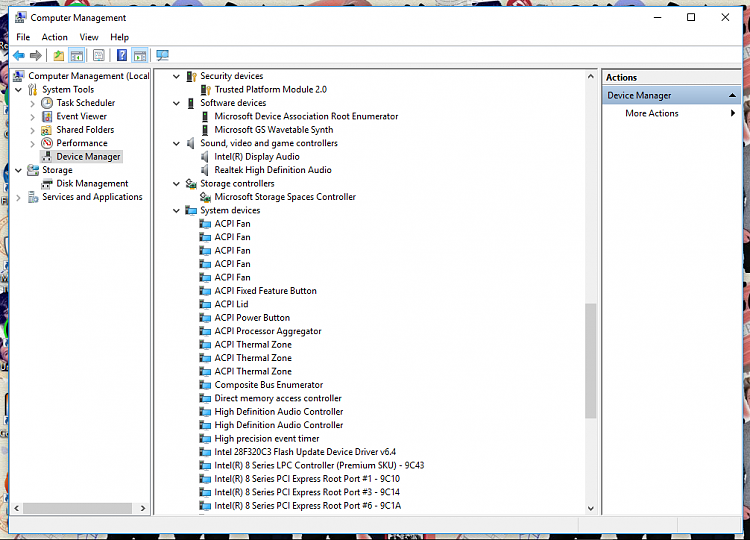This screenshot has height=540, width=750.
Task: Collapse Sound, video and game controllers
Action: pyautogui.click(x=176, y=143)
